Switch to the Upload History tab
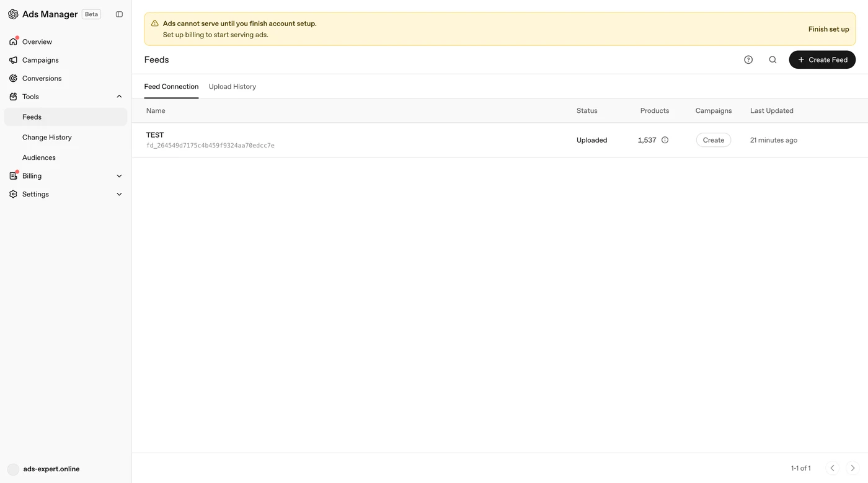Image resolution: width=868 pixels, height=483 pixels. (232, 87)
